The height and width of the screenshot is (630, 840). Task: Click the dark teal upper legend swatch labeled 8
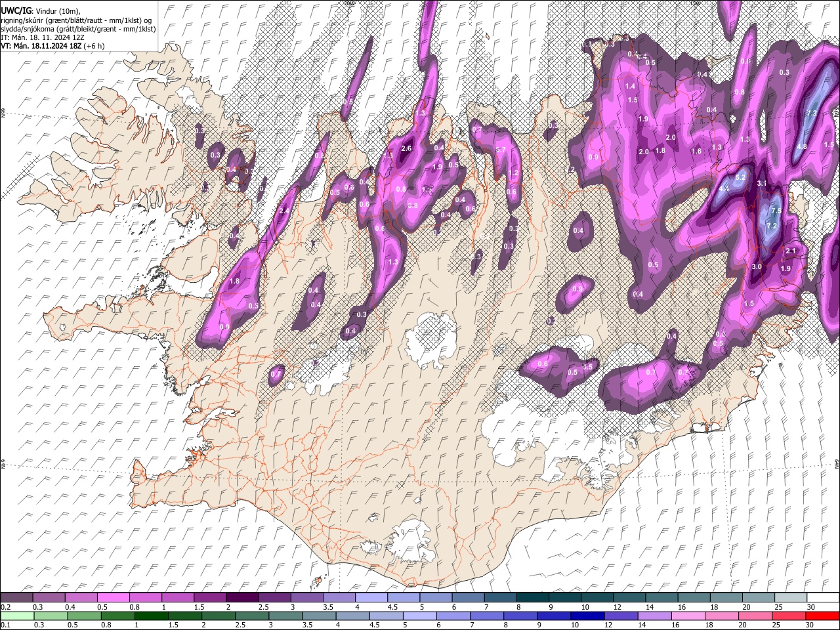[533, 598]
